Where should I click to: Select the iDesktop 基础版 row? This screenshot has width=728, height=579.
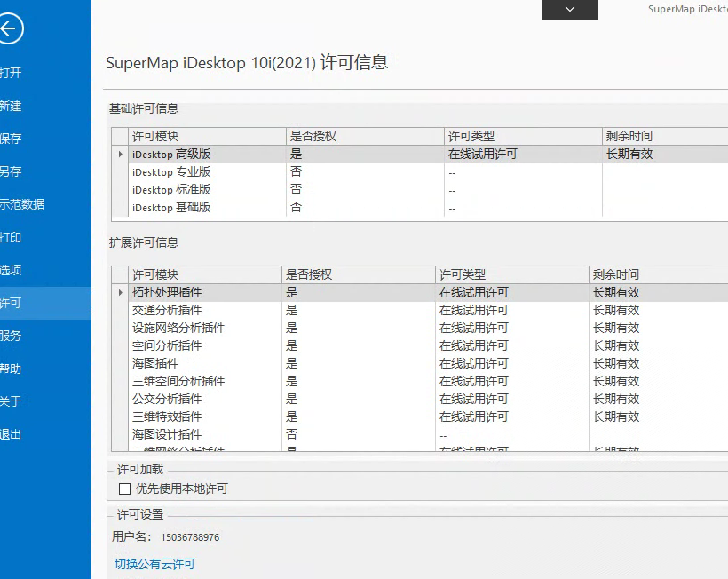(420, 207)
